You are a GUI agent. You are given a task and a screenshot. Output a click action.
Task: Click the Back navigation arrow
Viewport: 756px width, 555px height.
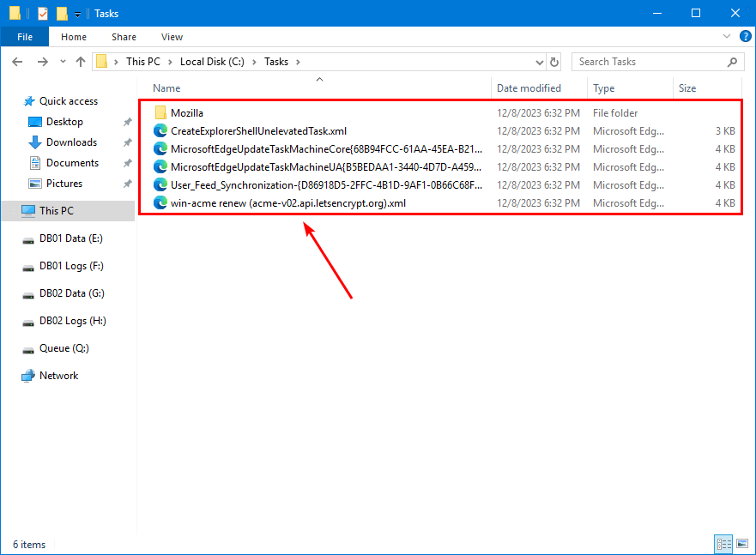tap(17, 62)
